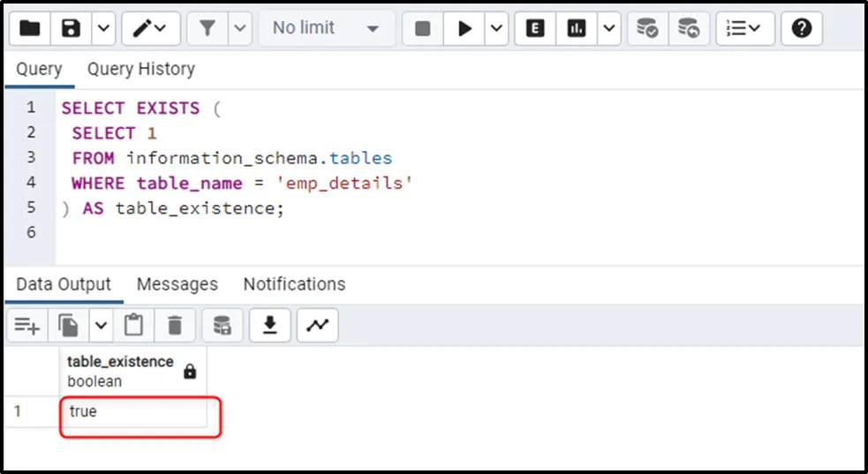Open the Graph Visualiser line chart icon
Image resolution: width=868 pixels, height=474 pixels.
pyautogui.click(x=317, y=326)
